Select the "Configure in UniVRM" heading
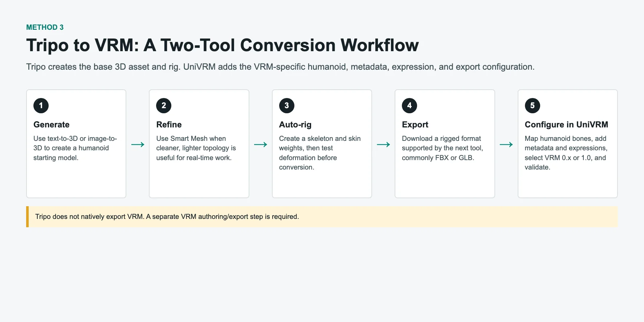The width and height of the screenshot is (644, 322). pos(566,125)
